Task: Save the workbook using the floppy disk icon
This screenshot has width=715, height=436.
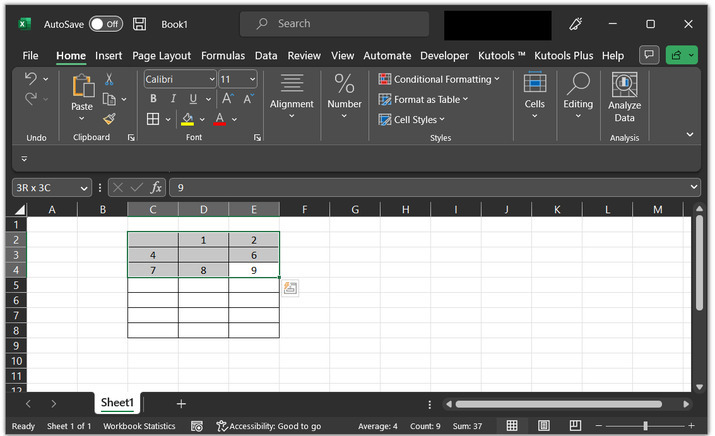Action: (x=140, y=23)
